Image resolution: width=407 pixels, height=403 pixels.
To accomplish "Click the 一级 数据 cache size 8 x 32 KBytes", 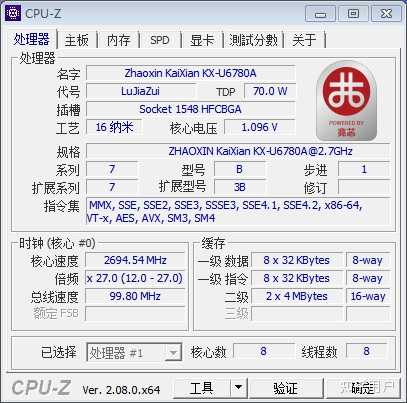I will 296,260.
